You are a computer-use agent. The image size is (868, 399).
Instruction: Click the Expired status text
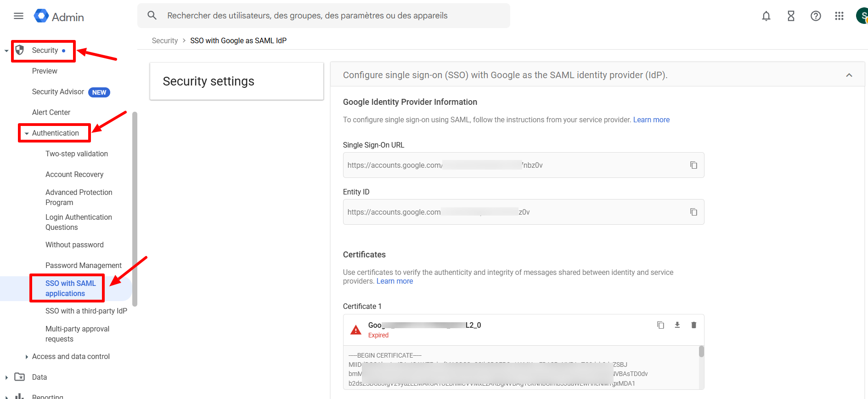click(378, 335)
